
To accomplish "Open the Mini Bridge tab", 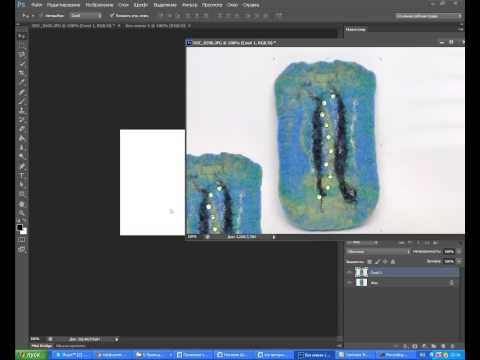I will tap(42, 346).
